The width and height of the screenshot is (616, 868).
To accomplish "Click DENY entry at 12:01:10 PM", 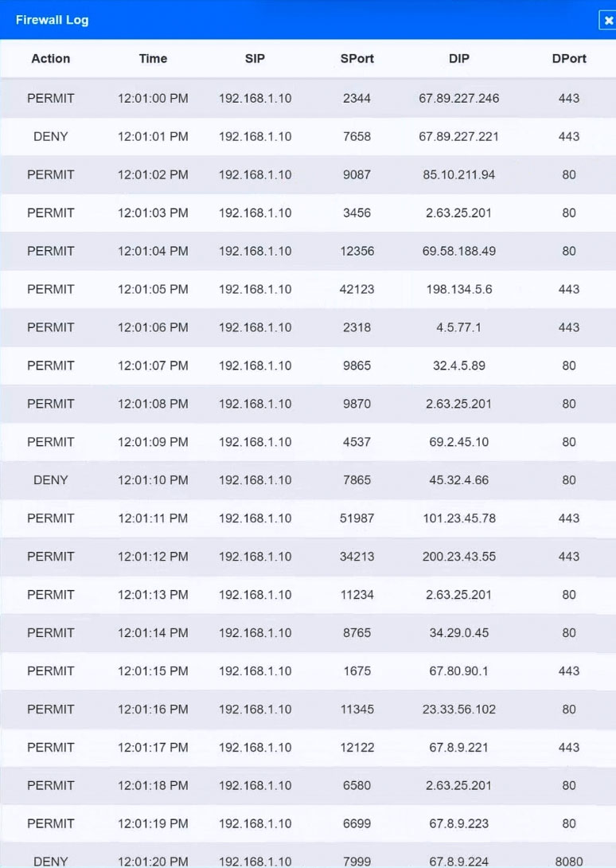I will [x=50, y=480].
